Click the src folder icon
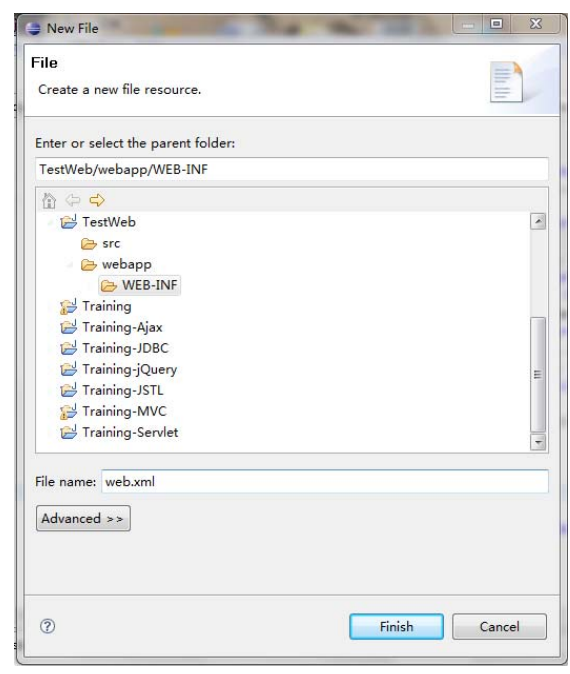 89,244
